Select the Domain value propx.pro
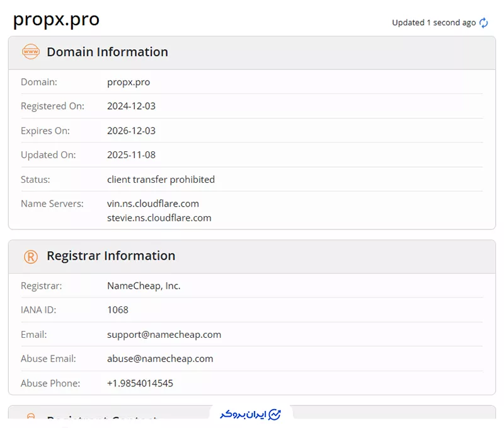504x428 pixels. (129, 83)
